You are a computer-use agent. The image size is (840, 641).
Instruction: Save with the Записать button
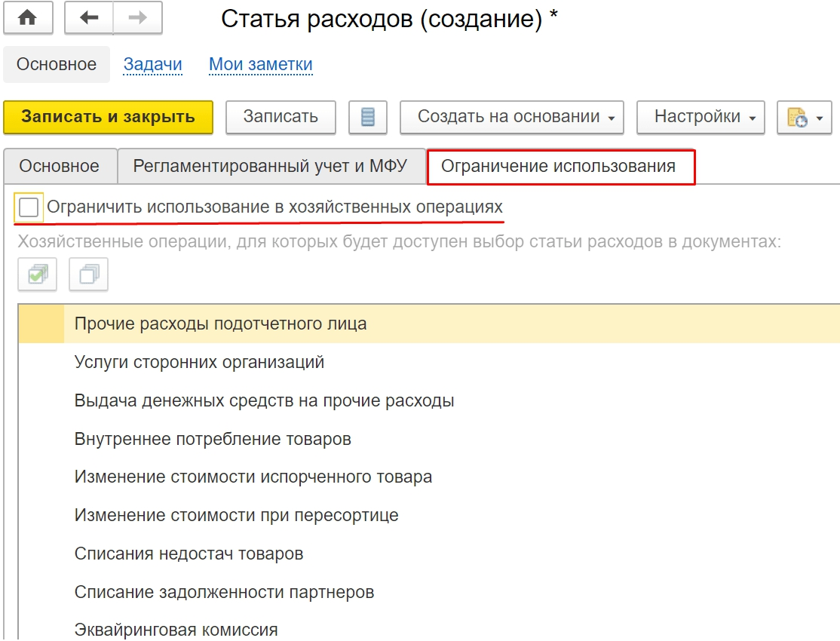(281, 117)
